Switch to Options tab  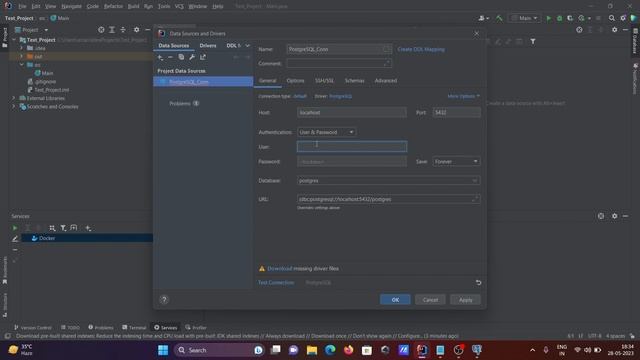tap(295, 81)
